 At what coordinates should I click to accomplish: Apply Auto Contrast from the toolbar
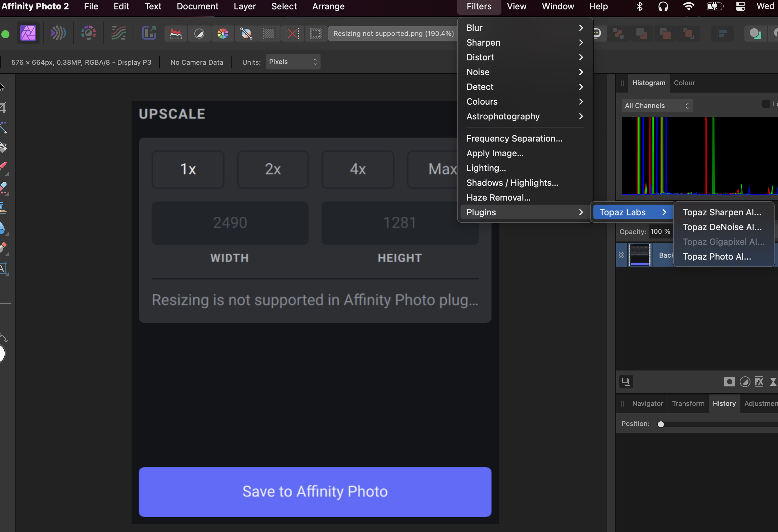click(199, 34)
